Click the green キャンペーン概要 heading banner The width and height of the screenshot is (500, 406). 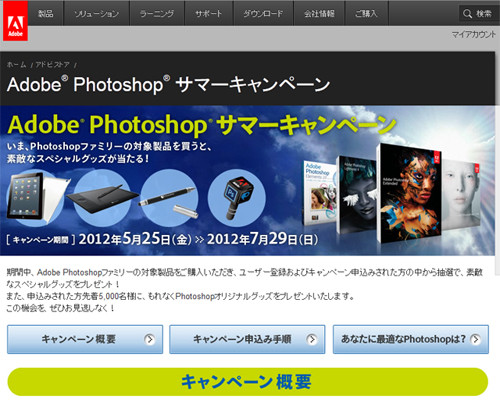(x=248, y=382)
